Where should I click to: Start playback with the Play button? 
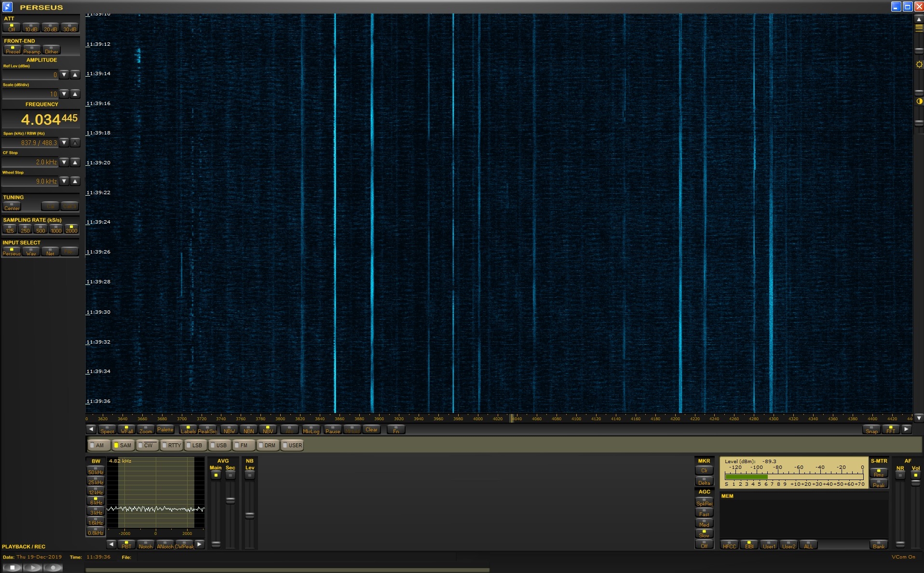pos(33,568)
